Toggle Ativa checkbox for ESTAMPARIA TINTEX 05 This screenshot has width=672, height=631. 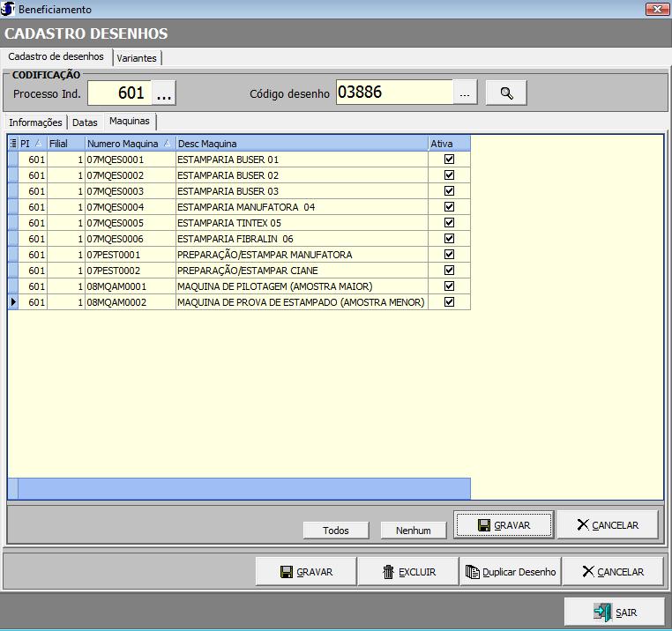(x=449, y=223)
